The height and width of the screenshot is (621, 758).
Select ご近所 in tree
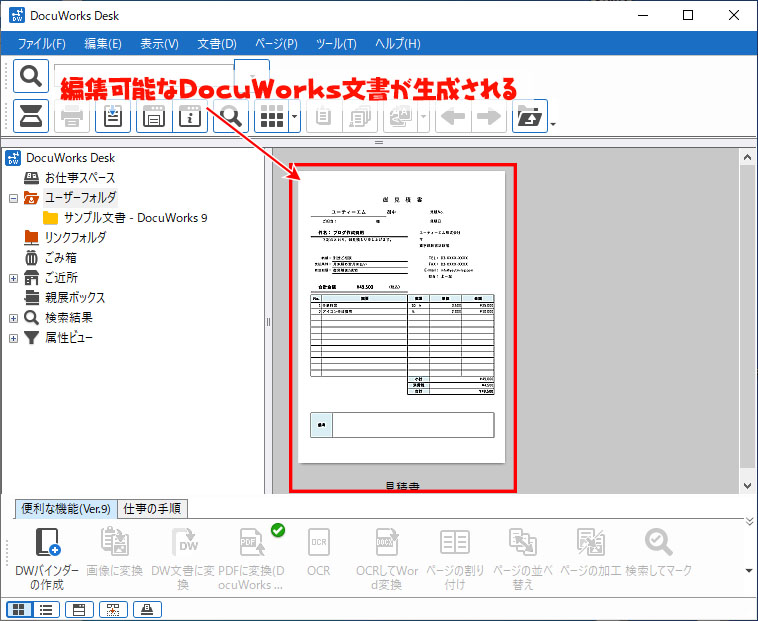click(x=61, y=277)
